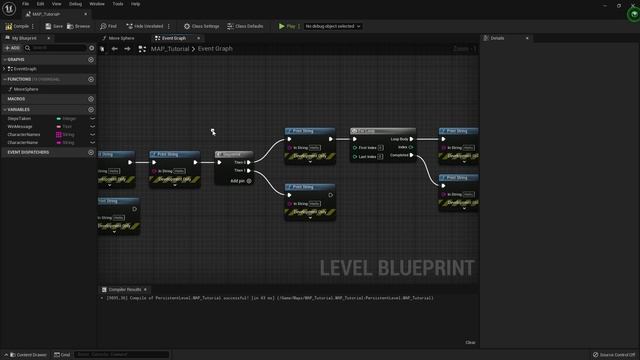
Task: Collapse the Graphs section
Action: click(4, 60)
